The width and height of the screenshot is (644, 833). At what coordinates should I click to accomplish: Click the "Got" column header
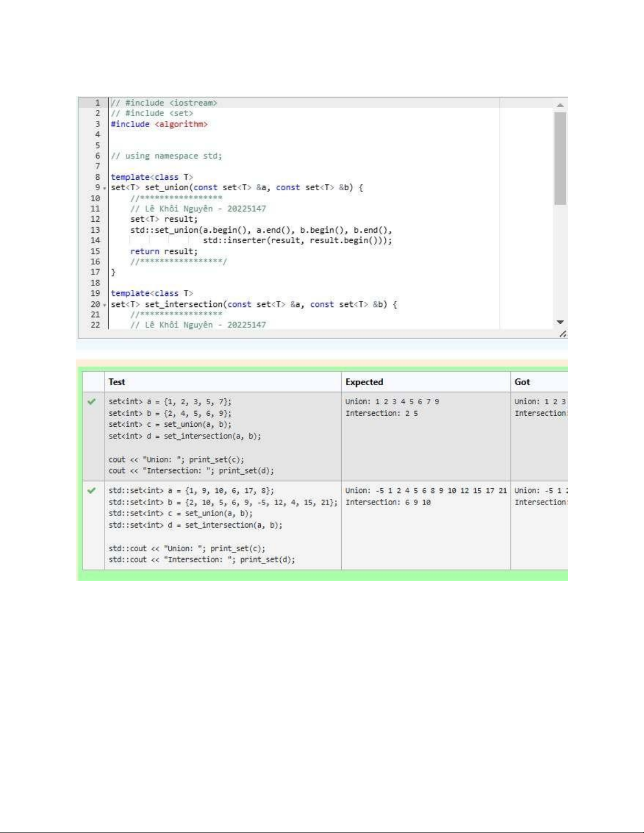point(522,382)
